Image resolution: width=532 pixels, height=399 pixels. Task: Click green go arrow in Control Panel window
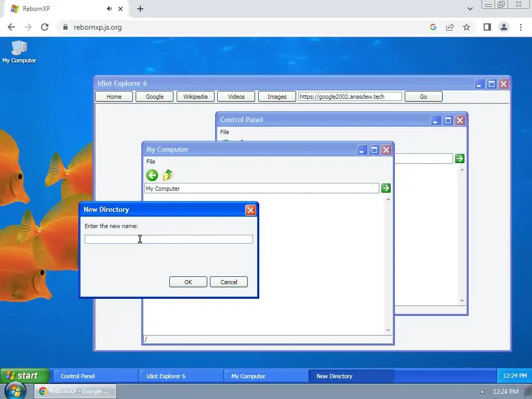460,158
